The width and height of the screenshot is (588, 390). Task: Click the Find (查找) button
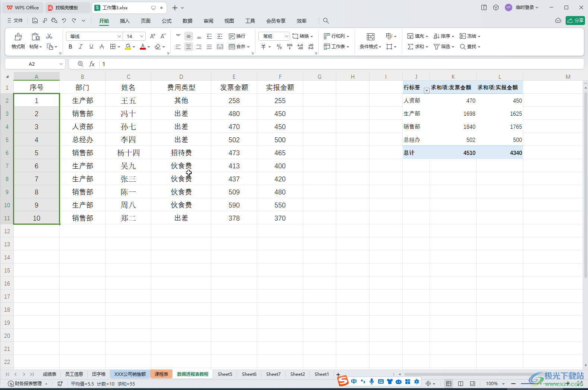click(470, 47)
